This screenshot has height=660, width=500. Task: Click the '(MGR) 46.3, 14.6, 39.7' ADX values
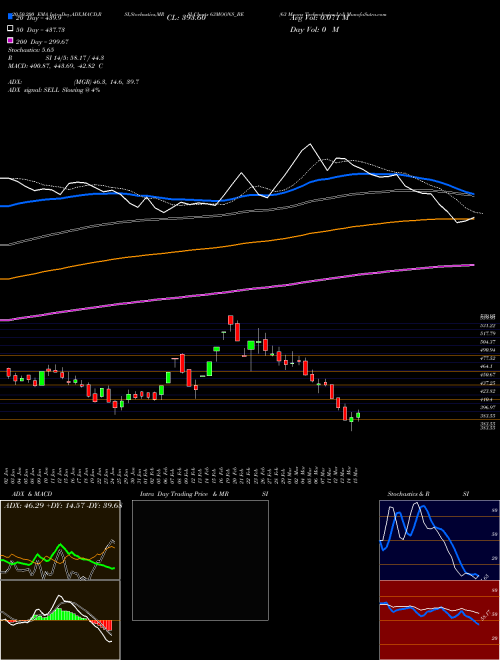point(106,82)
